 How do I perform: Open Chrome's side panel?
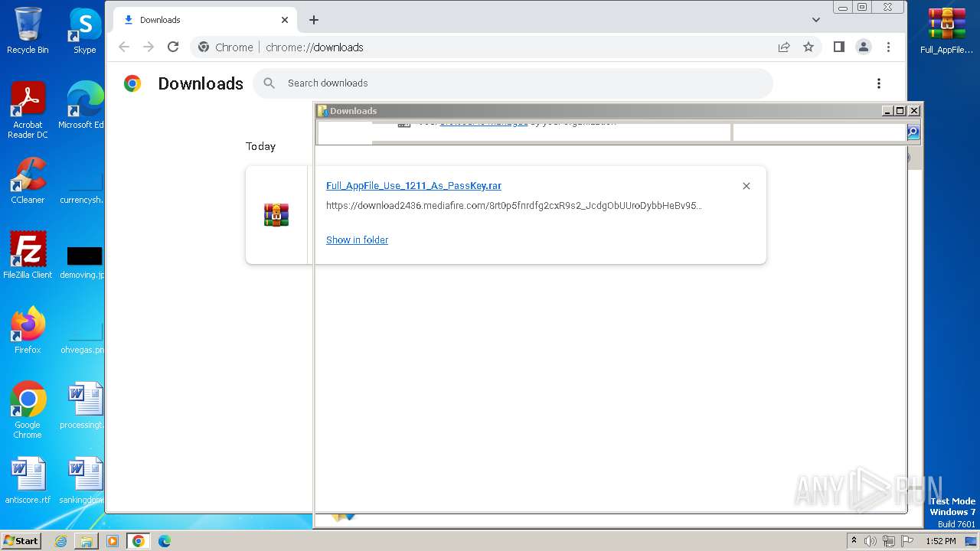click(839, 47)
